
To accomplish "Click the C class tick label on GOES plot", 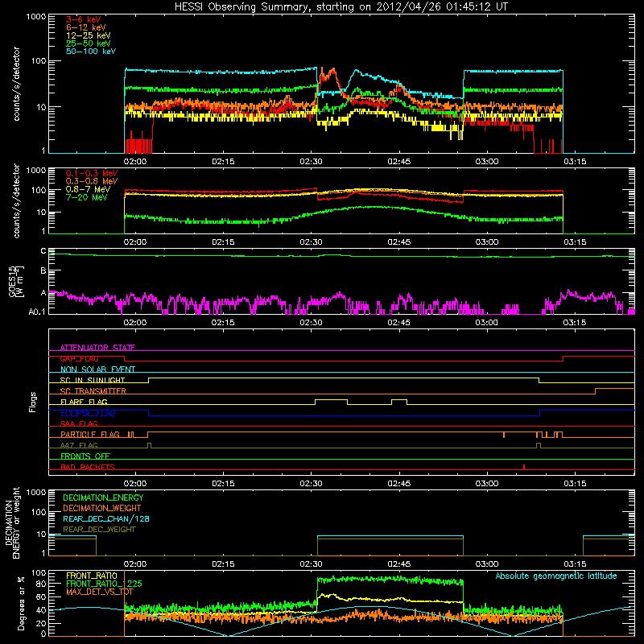I will (x=43, y=251).
